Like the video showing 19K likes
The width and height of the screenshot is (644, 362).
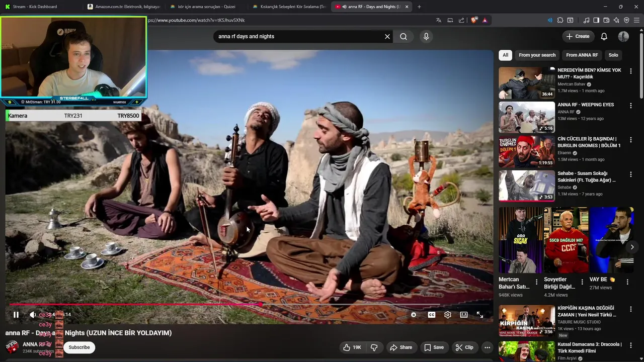coord(352,347)
